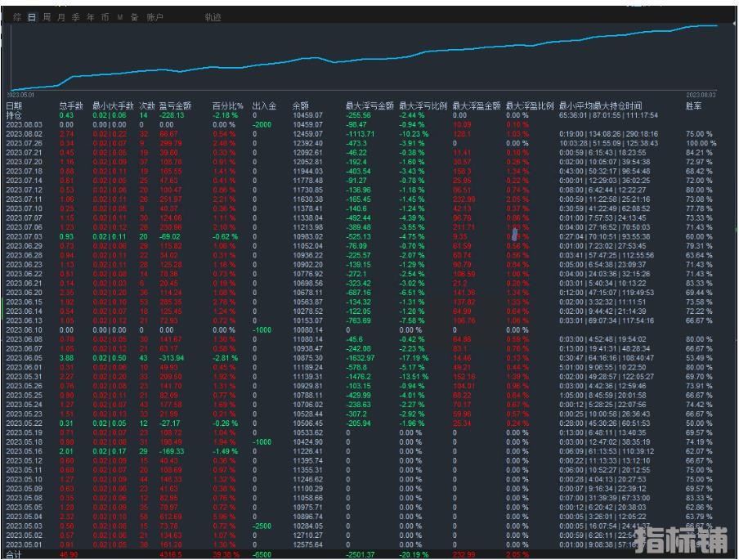Click the -2500 withdrawal value
The width and height of the screenshot is (739, 560).
[x=262, y=526]
